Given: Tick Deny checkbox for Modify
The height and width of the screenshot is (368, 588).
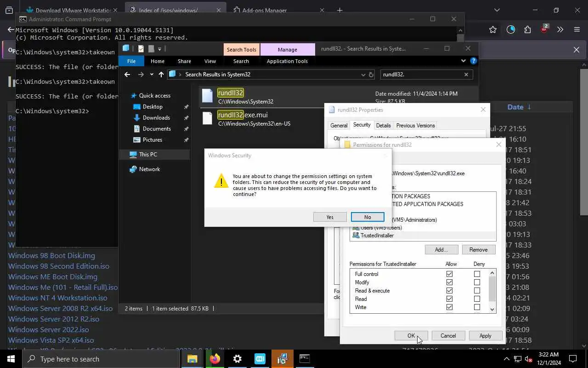Looking at the screenshot, I should tap(477, 282).
